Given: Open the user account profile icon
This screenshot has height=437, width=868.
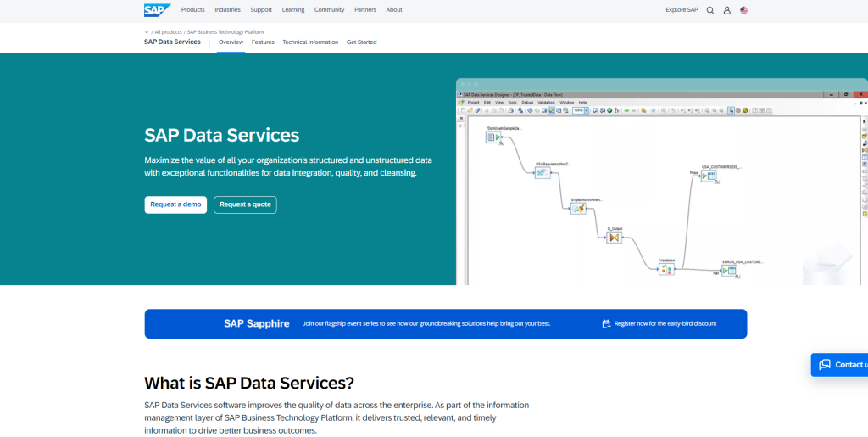Looking at the screenshot, I should [726, 10].
